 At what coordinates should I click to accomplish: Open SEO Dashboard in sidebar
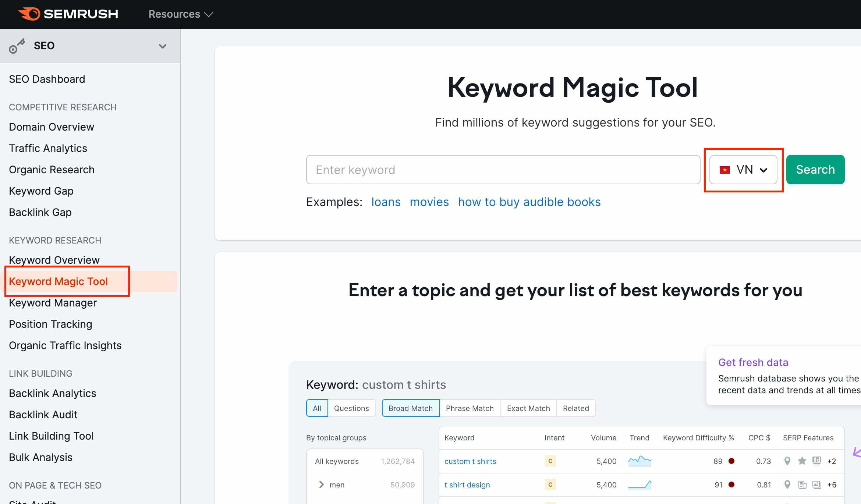(47, 79)
